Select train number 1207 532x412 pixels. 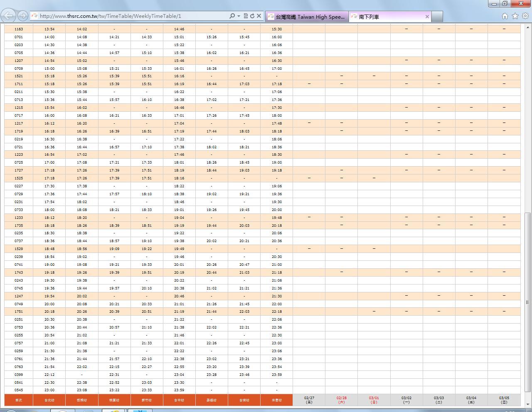click(x=19, y=61)
